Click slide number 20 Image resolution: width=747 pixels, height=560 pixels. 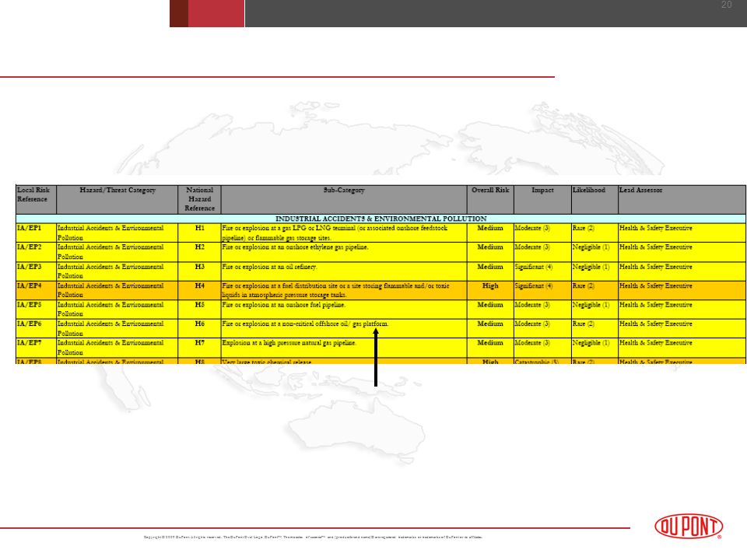coord(726,5)
